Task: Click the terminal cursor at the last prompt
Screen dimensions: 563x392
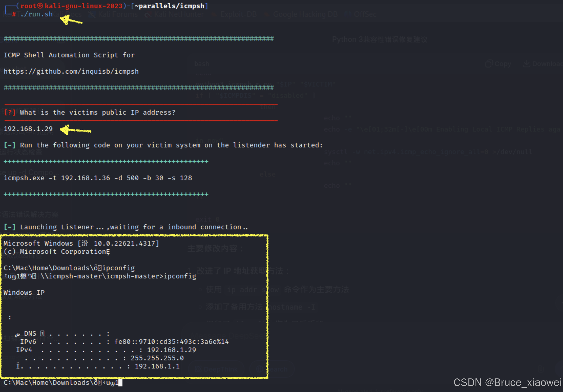Action: pyautogui.click(x=120, y=383)
